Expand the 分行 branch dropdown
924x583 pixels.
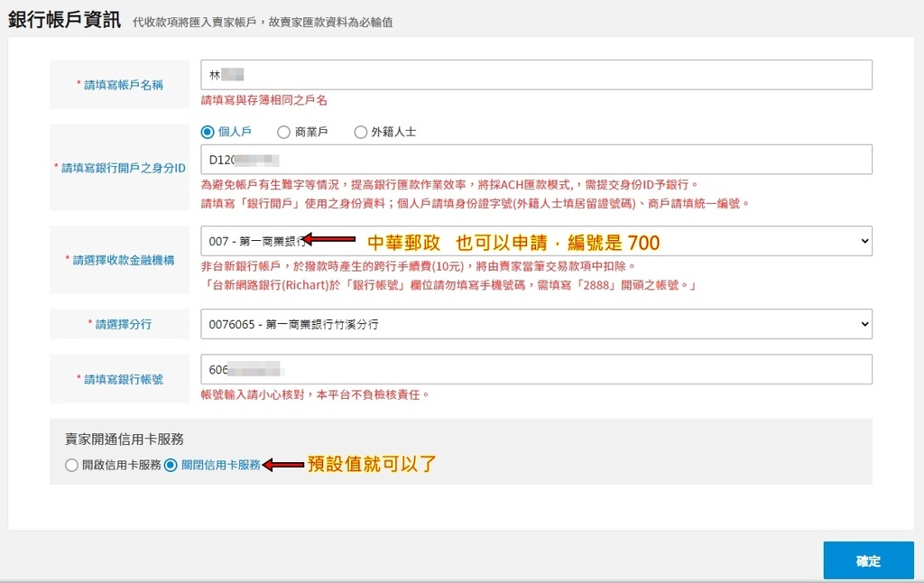pyautogui.click(x=536, y=324)
